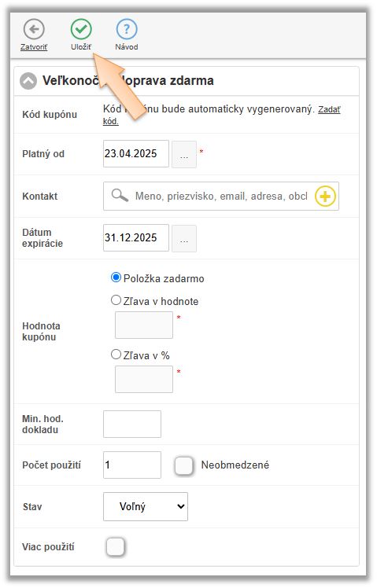
Task: Save coupon with the Uložiť checkmark icon
Action: (x=81, y=29)
